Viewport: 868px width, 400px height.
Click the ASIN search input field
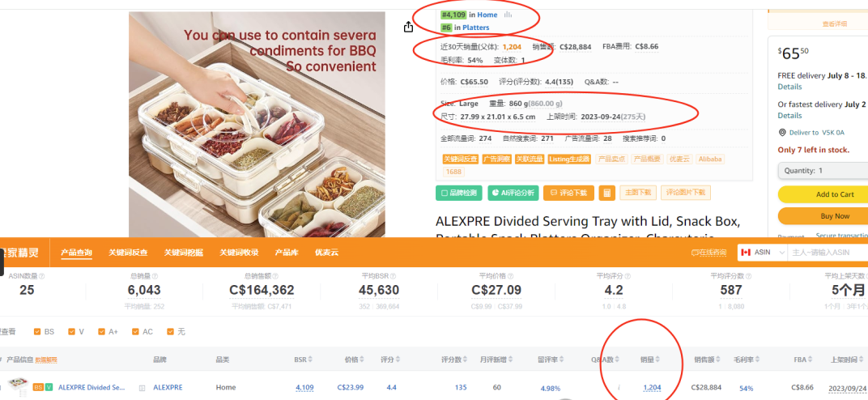(828, 253)
